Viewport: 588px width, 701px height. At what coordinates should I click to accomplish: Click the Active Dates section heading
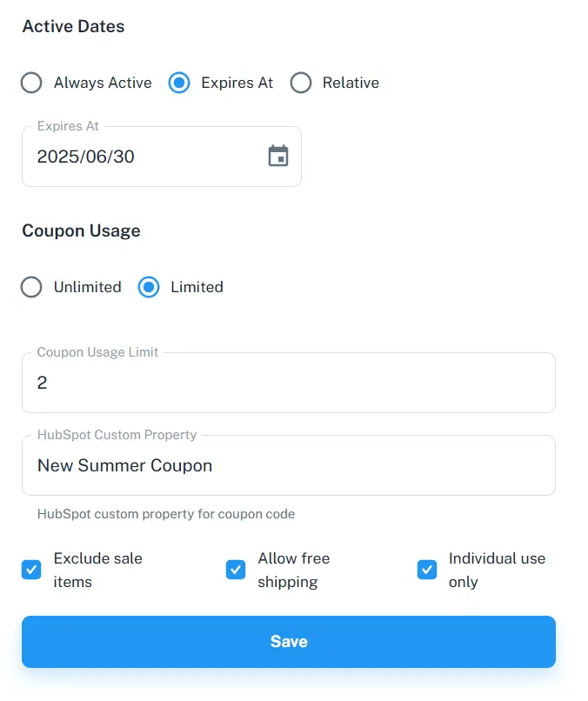click(x=73, y=26)
